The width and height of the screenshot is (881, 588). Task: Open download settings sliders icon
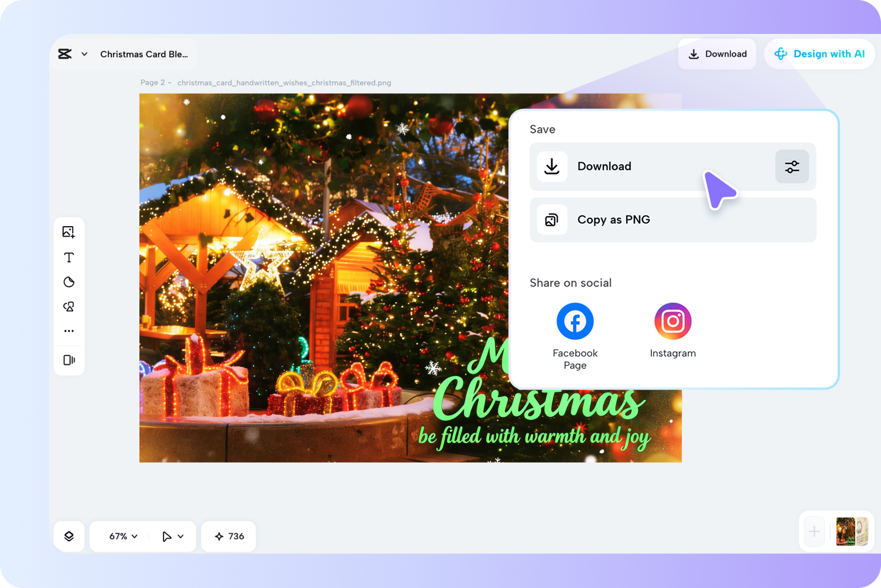(792, 167)
